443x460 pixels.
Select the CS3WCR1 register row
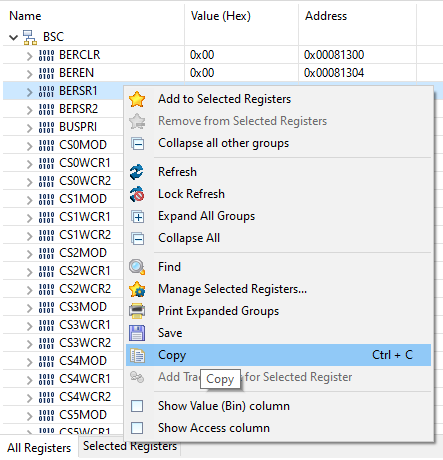tap(63, 325)
